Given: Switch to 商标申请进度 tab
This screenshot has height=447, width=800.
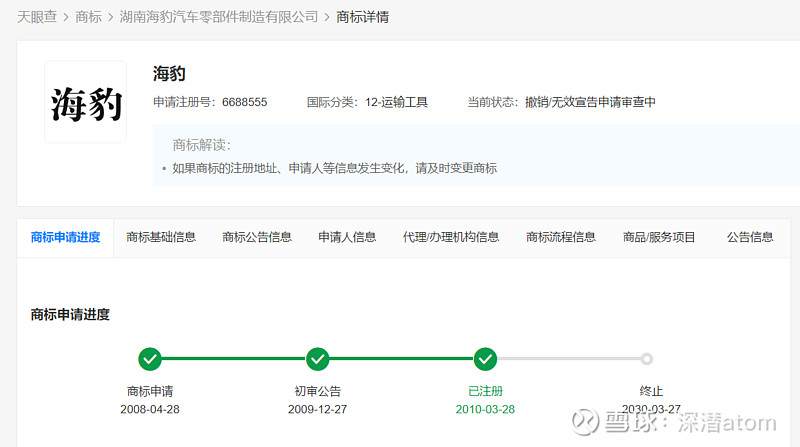Looking at the screenshot, I should click(x=65, y=237).
